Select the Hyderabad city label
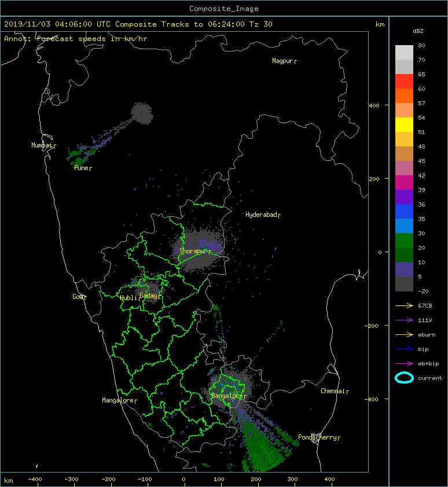The image size is (448, 487). point(263,215)
